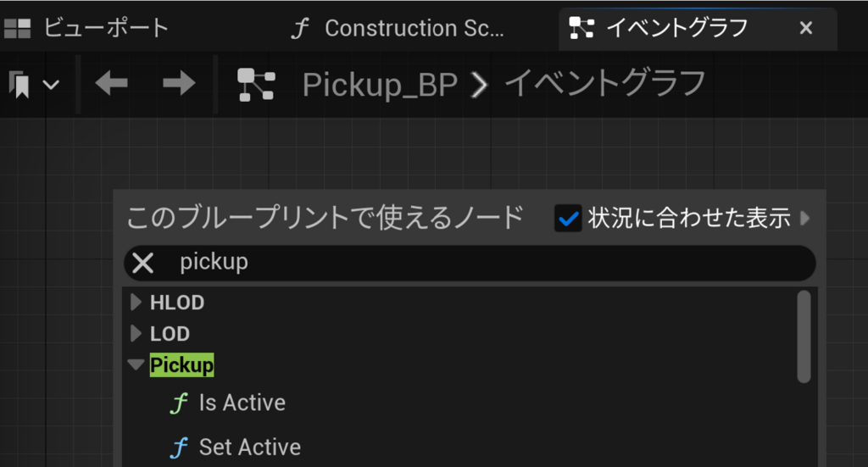Switch to the ビューポート tab

click(87, 28)
